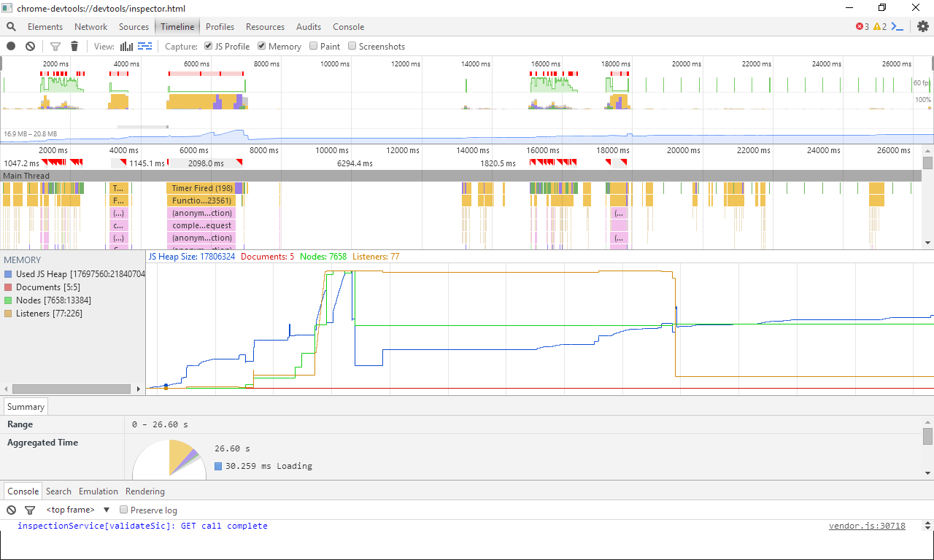Enable Screenshots capture checkbox
Image resolution: width=934 pixels, height=560 pixels.
point(352,46)
